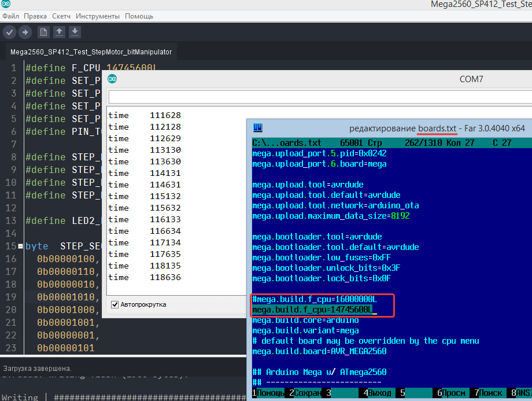Image resolution: width=532 pixels, height=401 pixels.
Task: Open the Инструменты menu
Action: [x=98, y=16]
